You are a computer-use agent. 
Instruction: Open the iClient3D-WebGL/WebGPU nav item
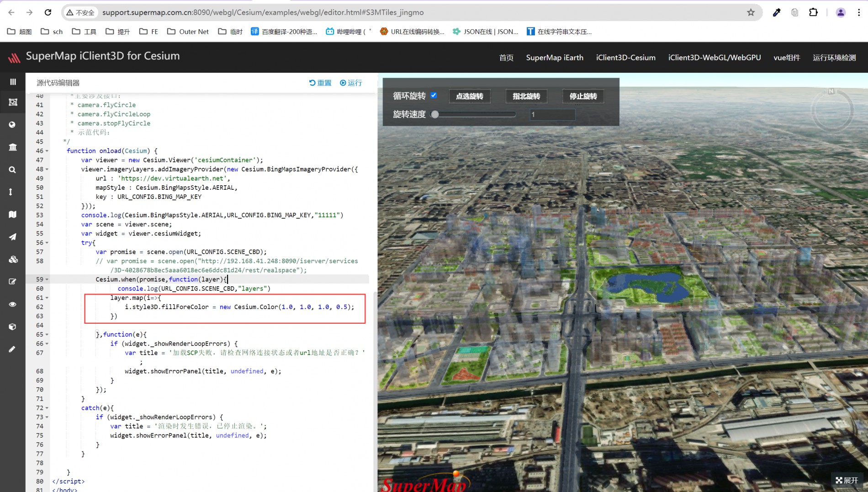(715, 58)
